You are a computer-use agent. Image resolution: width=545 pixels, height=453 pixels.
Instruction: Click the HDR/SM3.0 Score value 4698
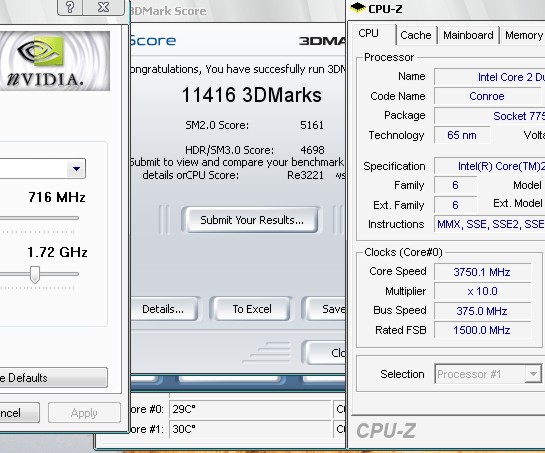pyautogui.click(x=312, y=150)
